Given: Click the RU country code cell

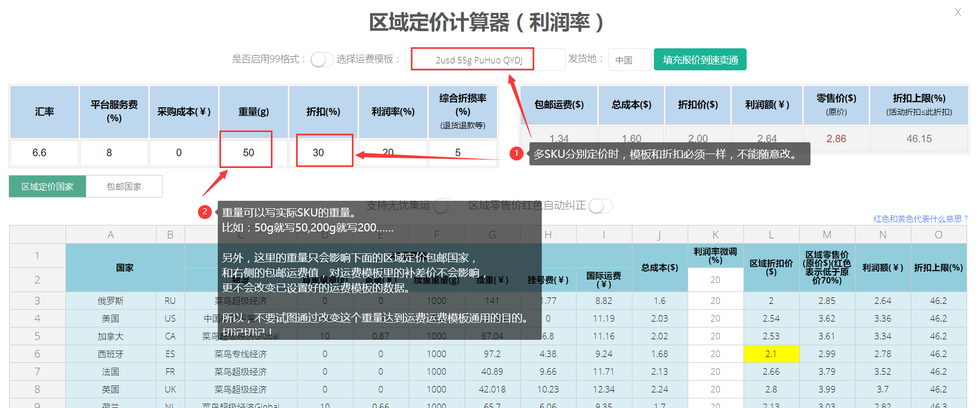Looking at the screenshot, I should click(x=170, y=301).
